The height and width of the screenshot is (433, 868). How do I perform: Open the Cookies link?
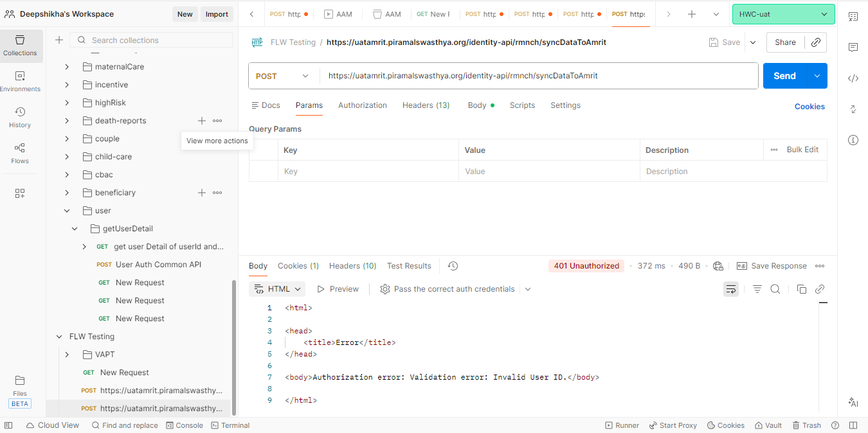pos(809,107)
